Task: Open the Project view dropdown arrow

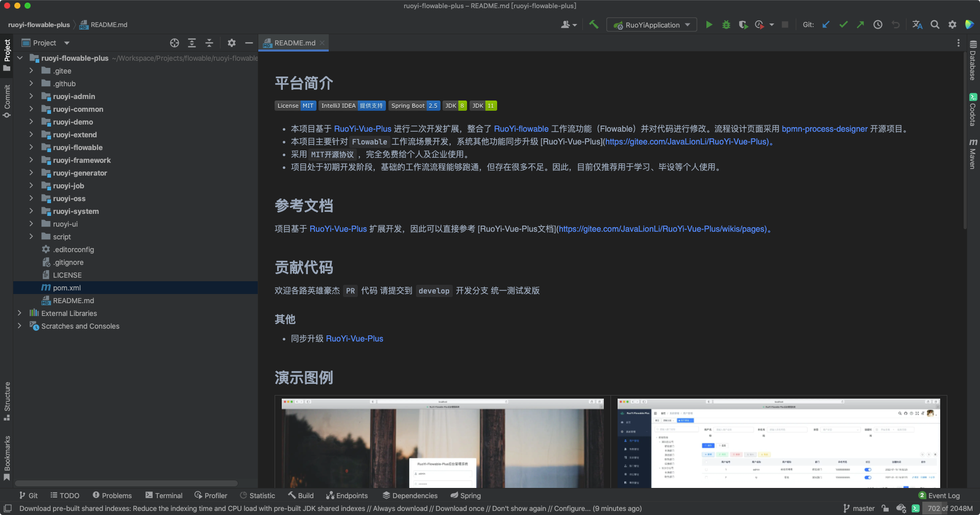Action: [67, 43]
